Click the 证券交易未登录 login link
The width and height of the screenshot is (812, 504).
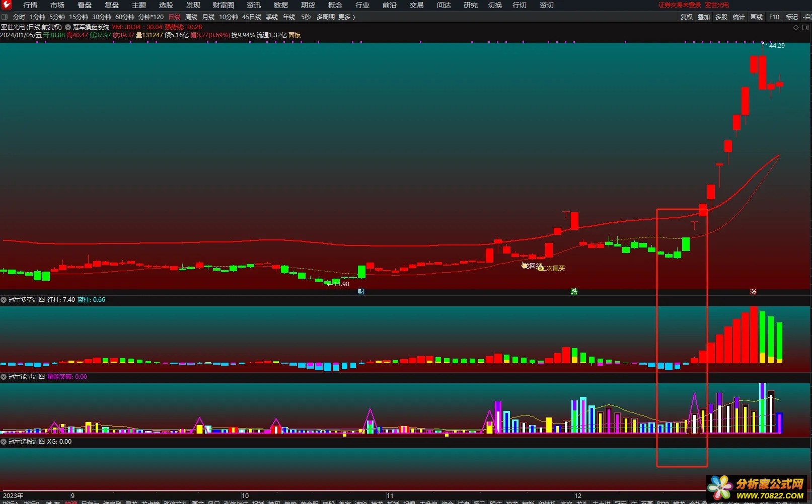[x=680, y=5]
